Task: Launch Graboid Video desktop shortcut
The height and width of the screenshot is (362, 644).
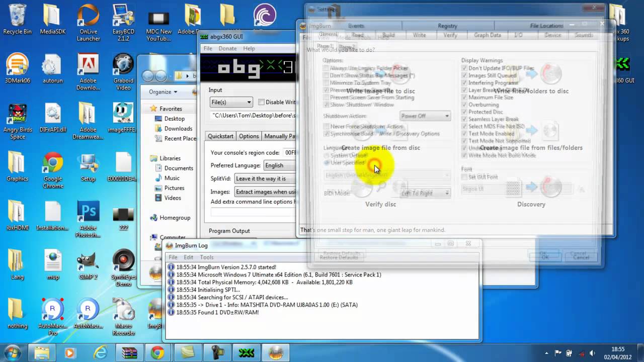Action: (x=123, y=72)
